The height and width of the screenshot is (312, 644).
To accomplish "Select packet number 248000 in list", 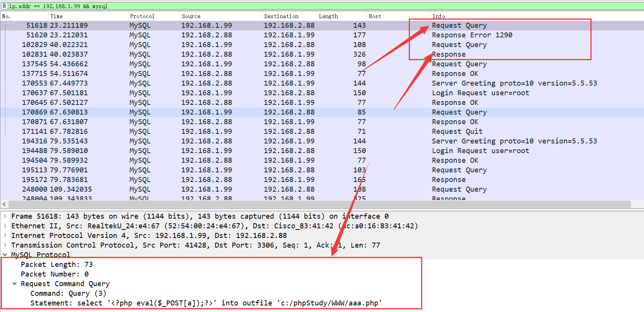I will (322, 189).
